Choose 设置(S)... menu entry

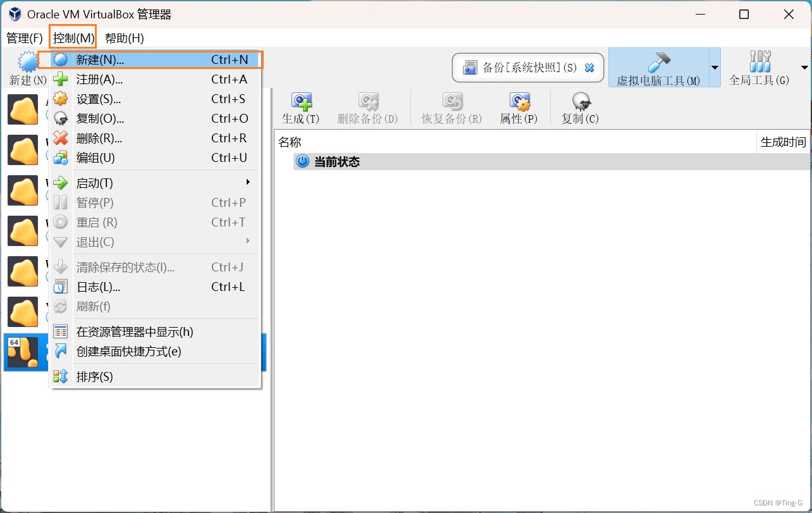coord(155,99)
